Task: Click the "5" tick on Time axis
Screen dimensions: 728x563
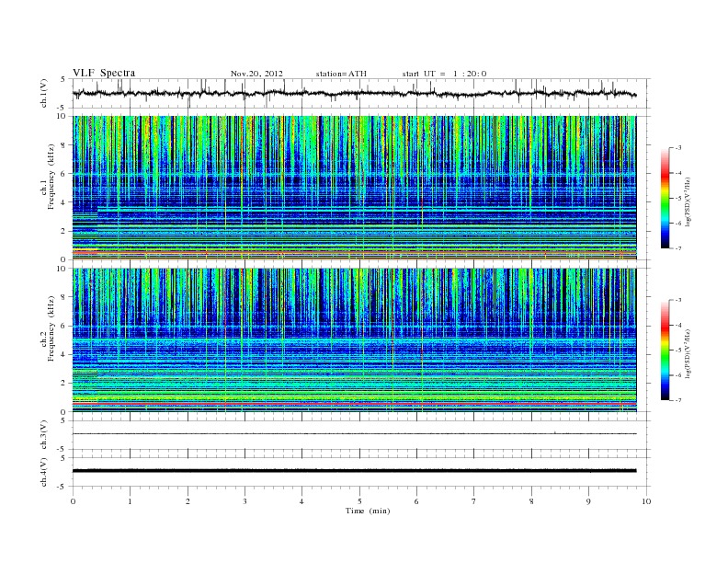Action: point(359,501)
